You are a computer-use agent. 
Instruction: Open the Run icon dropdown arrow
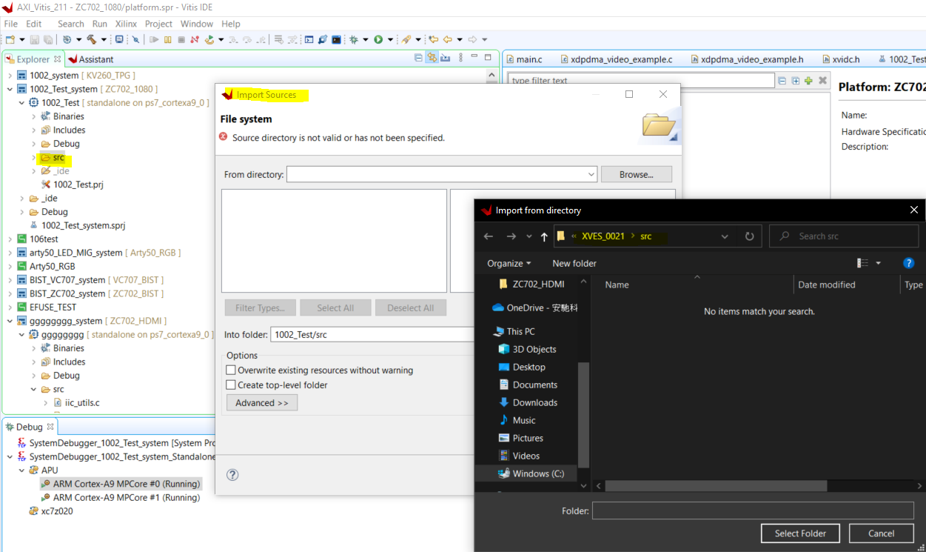(390, 40)
